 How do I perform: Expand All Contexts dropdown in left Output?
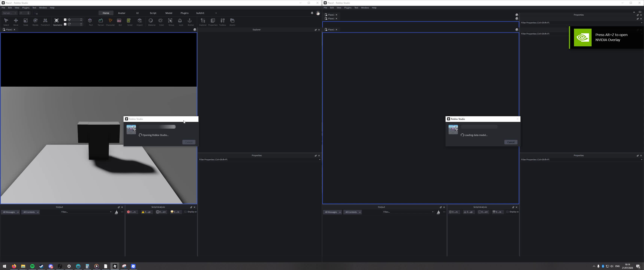pos(31,212)
